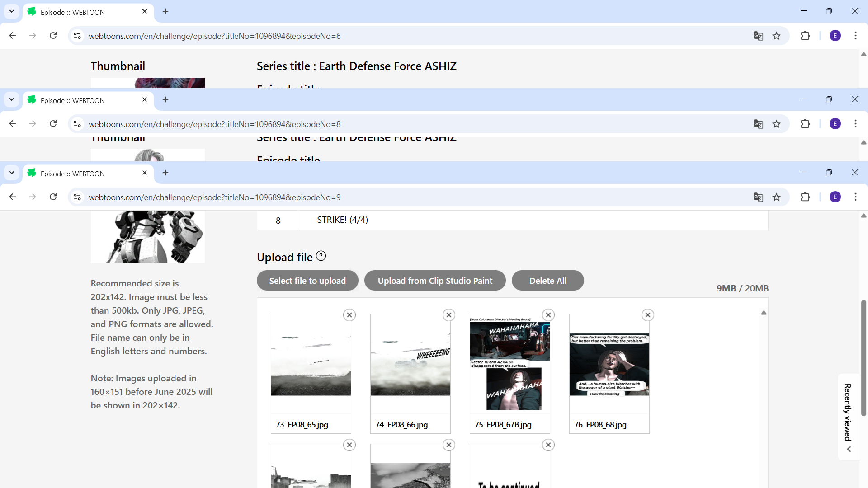Screen dimensions: 868x488
Task: Translate the page in episode 8 window
Action: click(758, 124)
